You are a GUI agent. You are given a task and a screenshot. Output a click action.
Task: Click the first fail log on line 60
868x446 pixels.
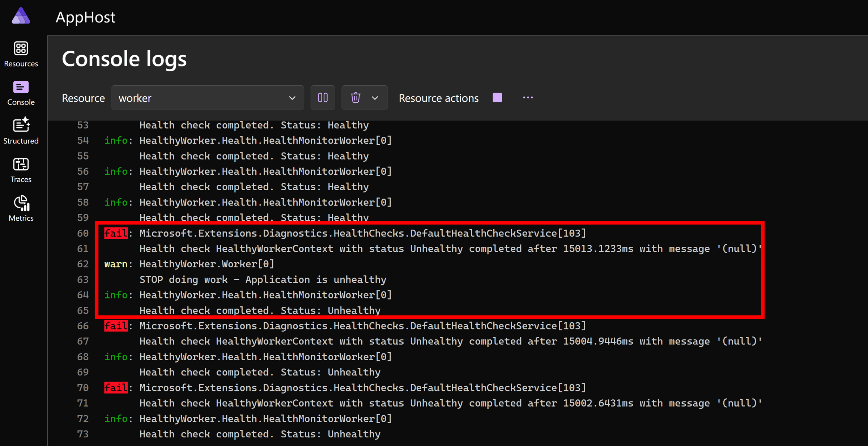pos(116,233)
